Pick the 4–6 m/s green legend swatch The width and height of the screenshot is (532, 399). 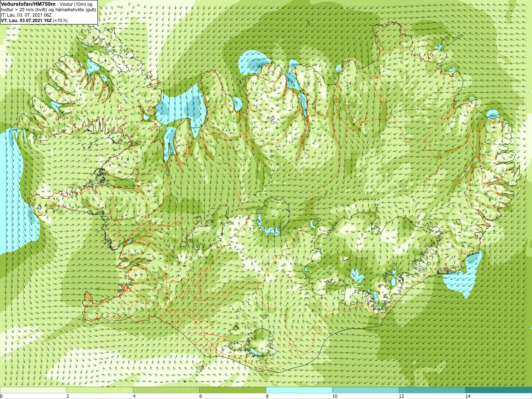pyautogui.click(x=166, y=390)
